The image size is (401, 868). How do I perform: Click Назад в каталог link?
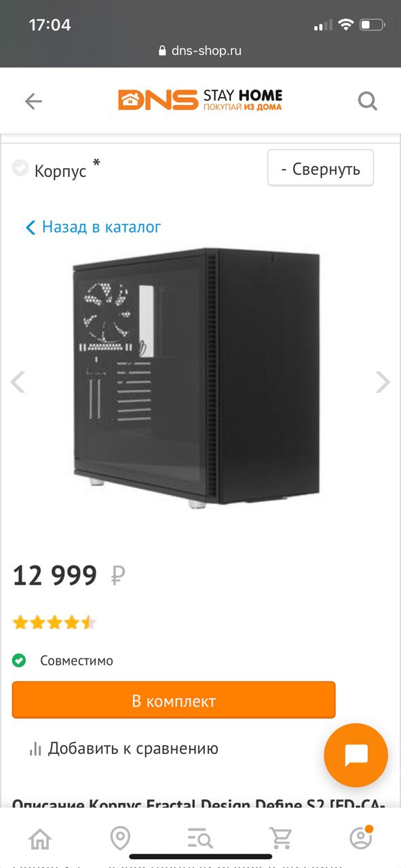pos(94,226)
